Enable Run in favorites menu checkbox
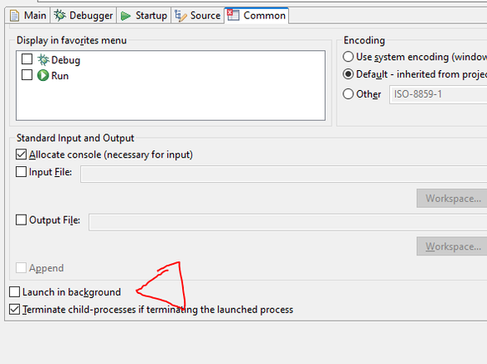Screen dimensions: 487x364 (x=27, y=75)
